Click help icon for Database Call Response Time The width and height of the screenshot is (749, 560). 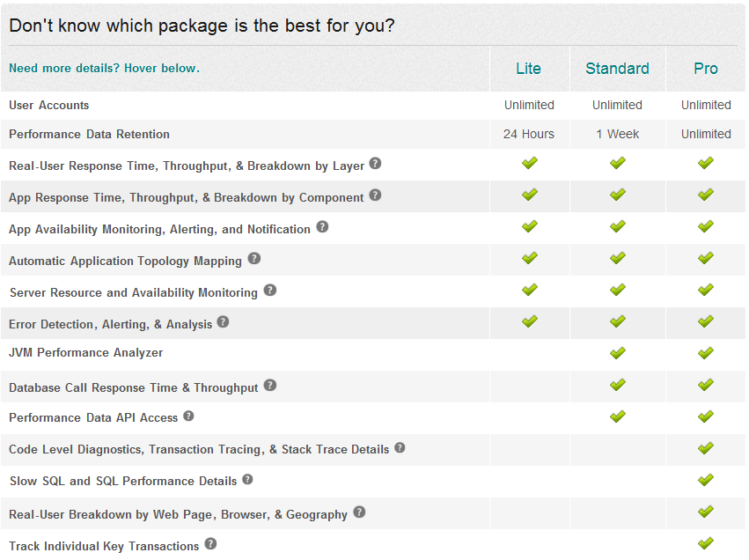(x=270, y=386)
